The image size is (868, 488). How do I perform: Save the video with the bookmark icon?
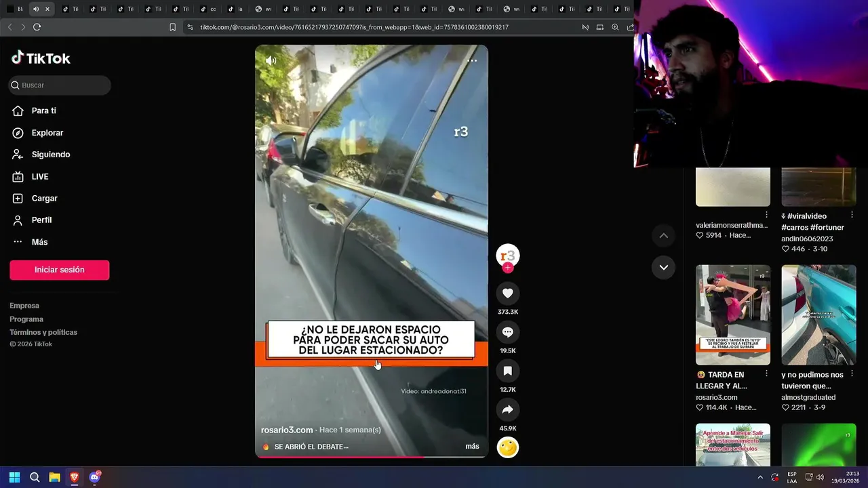(x=508, y=371)
